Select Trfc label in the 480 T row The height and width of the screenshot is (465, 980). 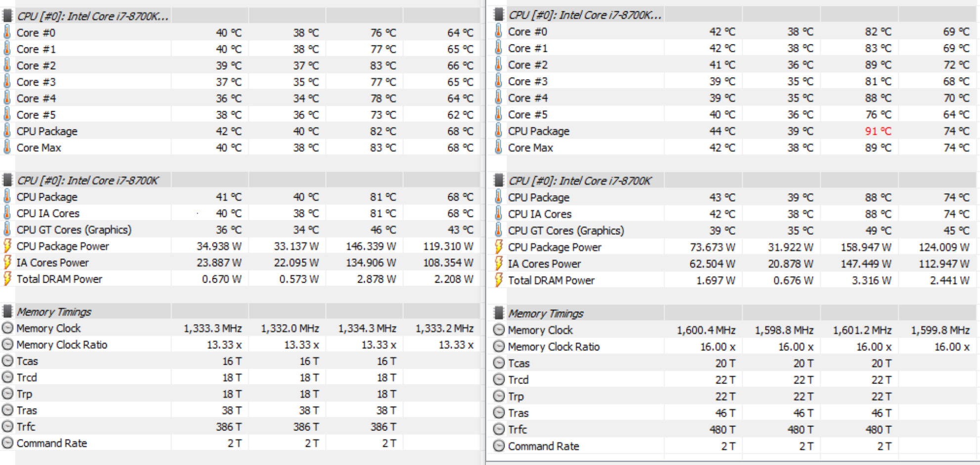tap(517, 429)
